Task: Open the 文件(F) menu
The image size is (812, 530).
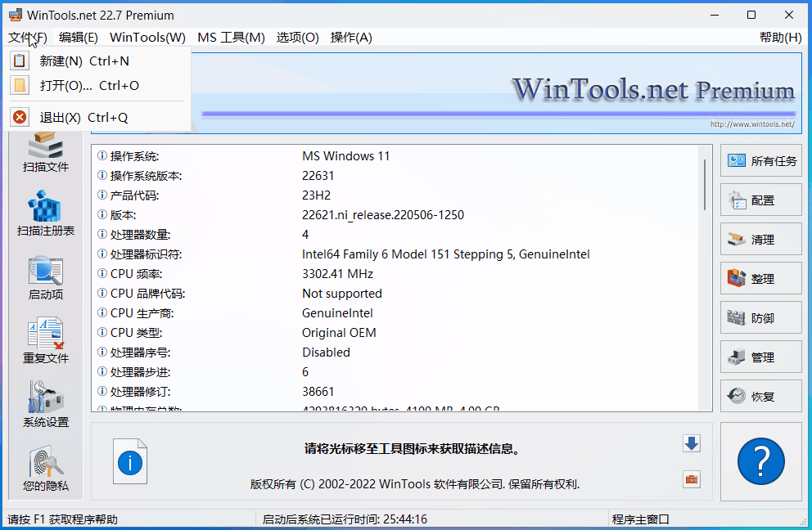Action: click(x=28, y=38)
